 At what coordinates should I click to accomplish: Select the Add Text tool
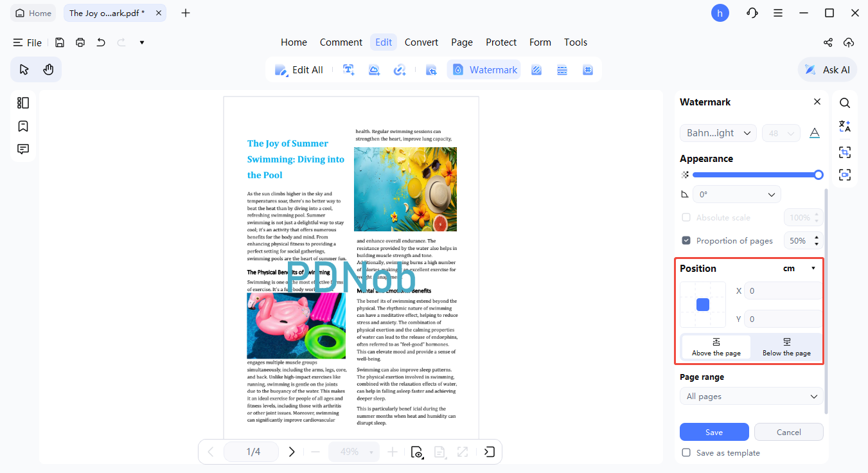(x=348, y=69)
